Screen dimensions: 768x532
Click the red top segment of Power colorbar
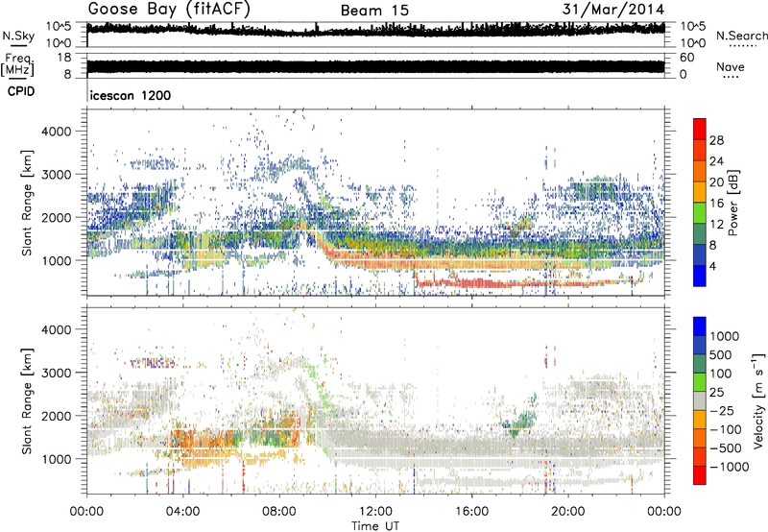pyautogui.click(x=700, y=129)
